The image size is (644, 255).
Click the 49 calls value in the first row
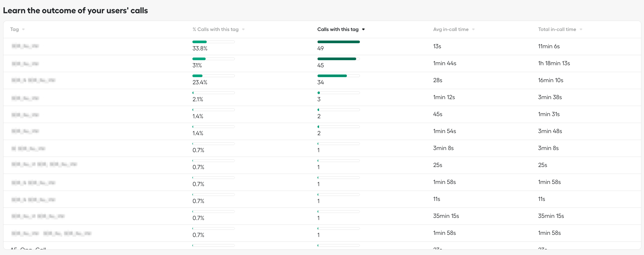coord(320,48)
